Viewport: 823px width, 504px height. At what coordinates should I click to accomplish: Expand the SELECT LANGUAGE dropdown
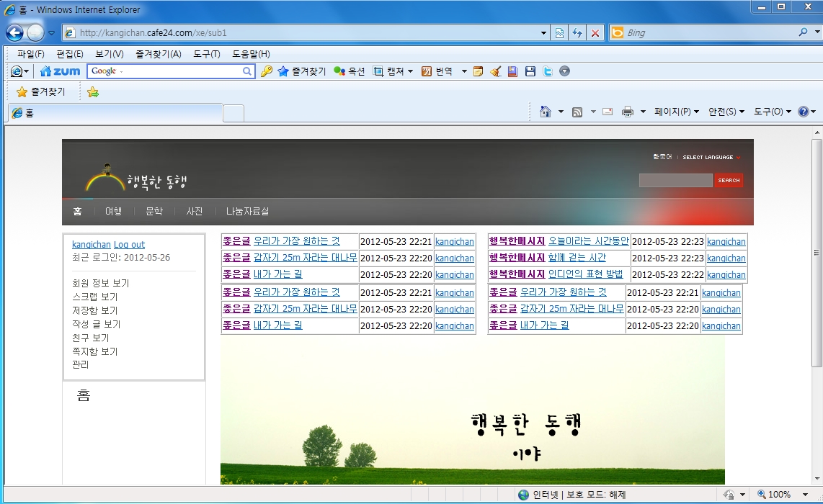coord(712,157)
